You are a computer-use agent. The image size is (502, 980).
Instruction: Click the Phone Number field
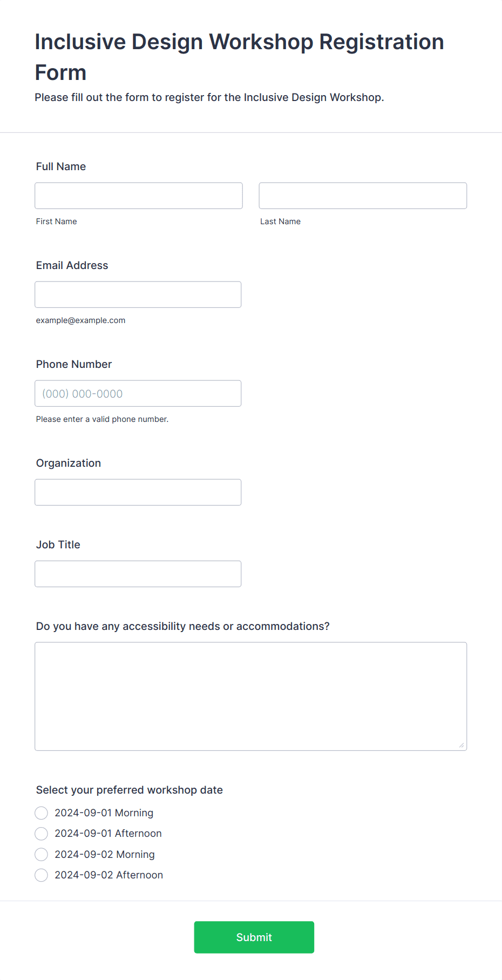[x=138, y=393]
